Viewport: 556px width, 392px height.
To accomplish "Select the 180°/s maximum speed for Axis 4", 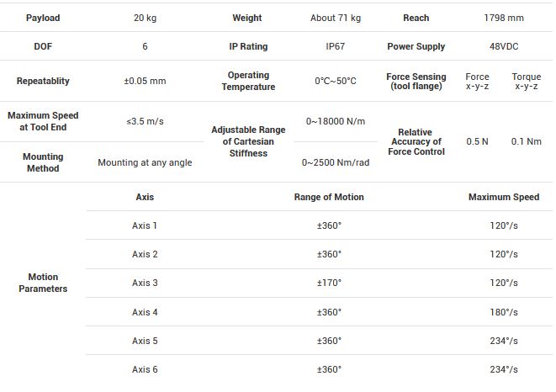I will [504, 312].
